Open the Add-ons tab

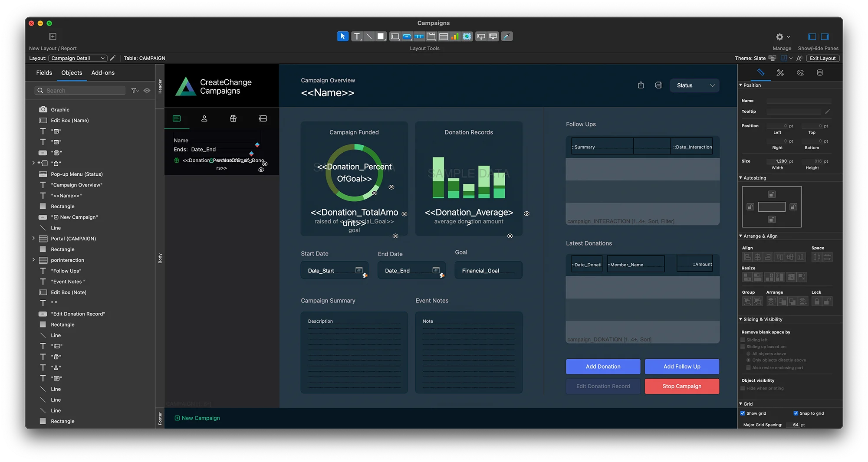103,73
